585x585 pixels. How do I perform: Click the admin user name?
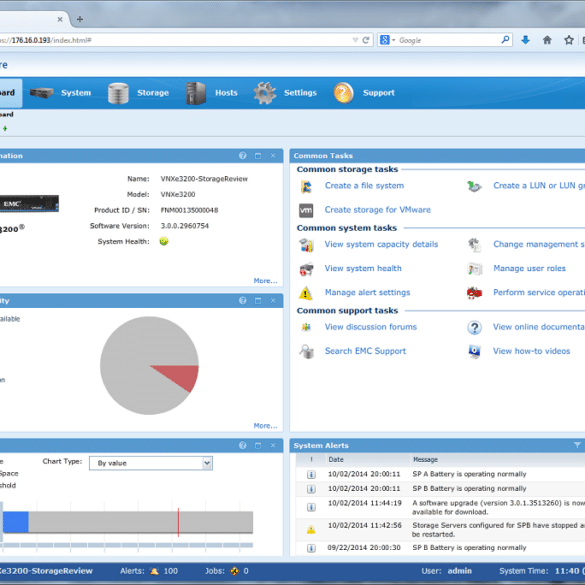[x=459, y=571]
